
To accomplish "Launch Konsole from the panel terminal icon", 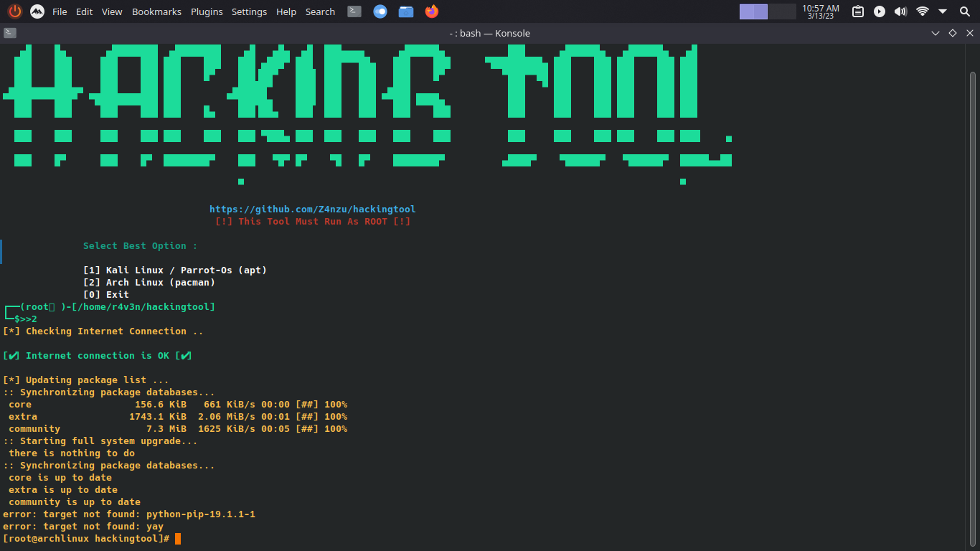I will pos(354,11).
